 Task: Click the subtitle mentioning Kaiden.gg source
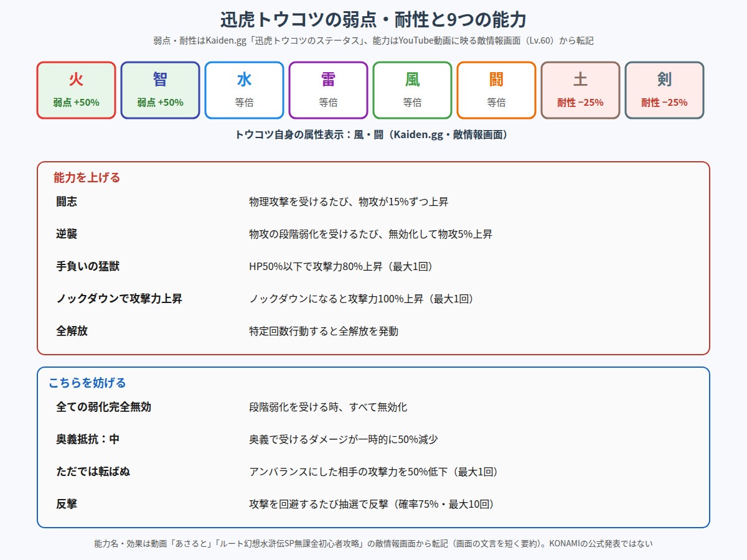coord(374,40)
